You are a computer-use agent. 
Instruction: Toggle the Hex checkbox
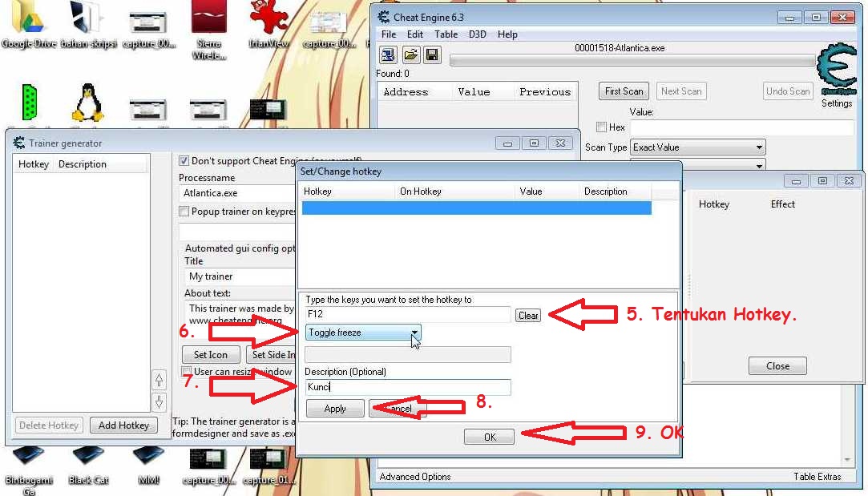click(601, 127)
